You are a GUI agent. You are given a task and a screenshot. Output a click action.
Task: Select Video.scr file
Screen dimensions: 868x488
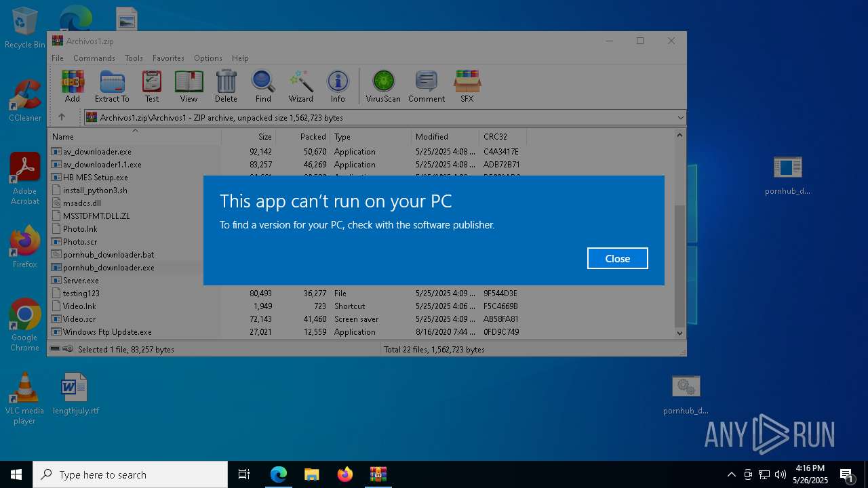79,319
